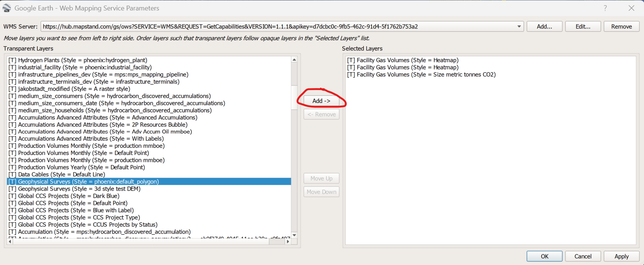Open the WMS Server URL dropdown
The height and width of the screenshot is (265, 644).
519,26
